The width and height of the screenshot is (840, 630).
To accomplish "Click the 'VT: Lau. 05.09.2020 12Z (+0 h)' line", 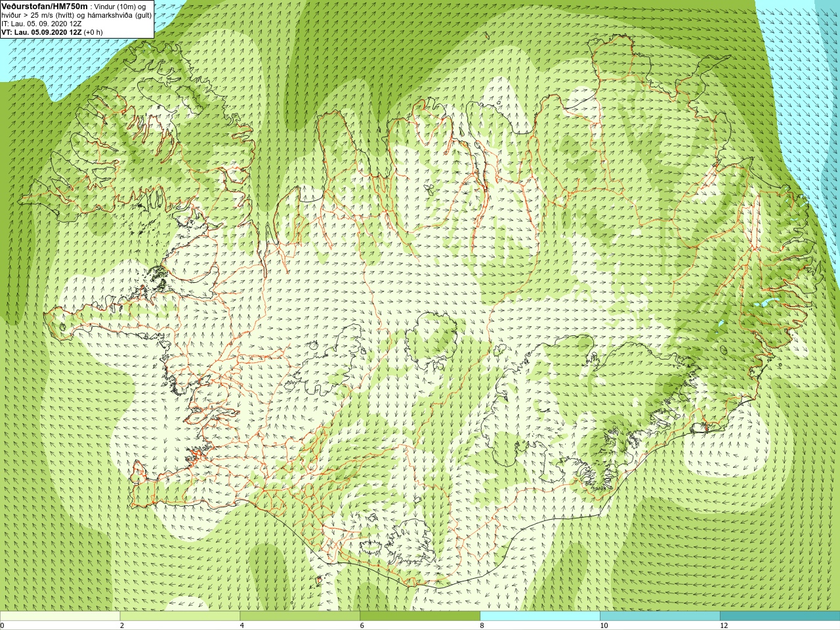I will [x=52, y=32].
